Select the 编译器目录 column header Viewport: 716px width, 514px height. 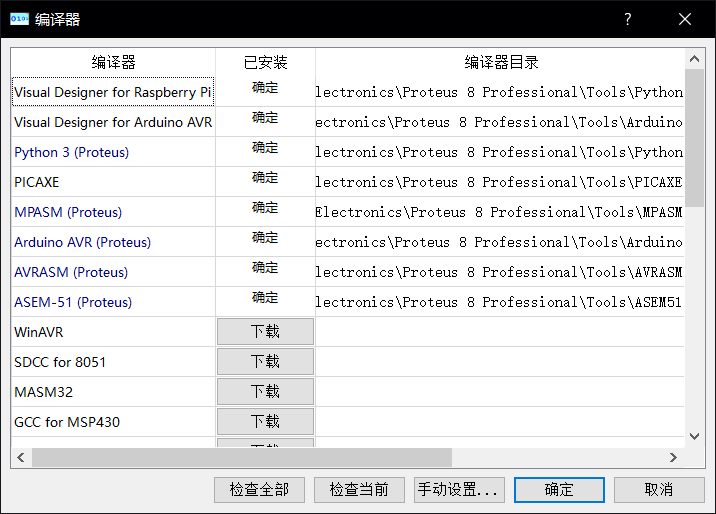[501, 62]
